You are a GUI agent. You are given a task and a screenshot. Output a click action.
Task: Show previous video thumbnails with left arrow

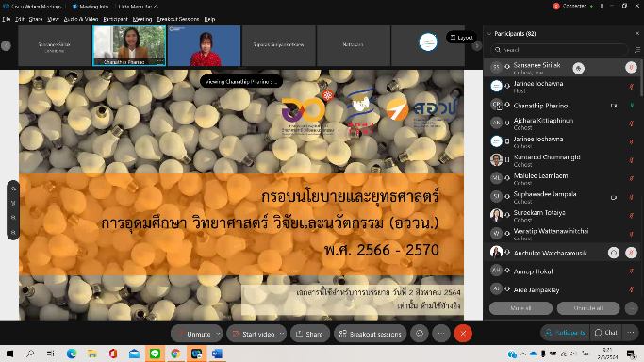click(x=6, y=45)
